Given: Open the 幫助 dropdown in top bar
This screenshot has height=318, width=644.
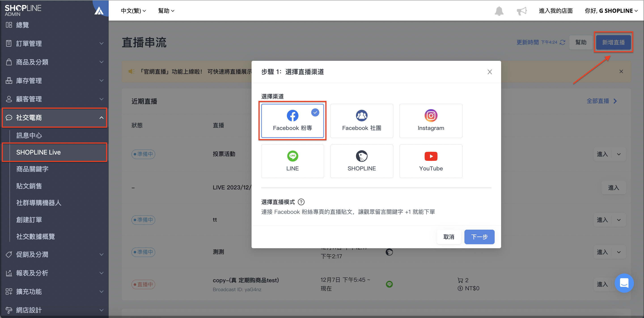Looking at the screenshot, I should click(166, 11).
